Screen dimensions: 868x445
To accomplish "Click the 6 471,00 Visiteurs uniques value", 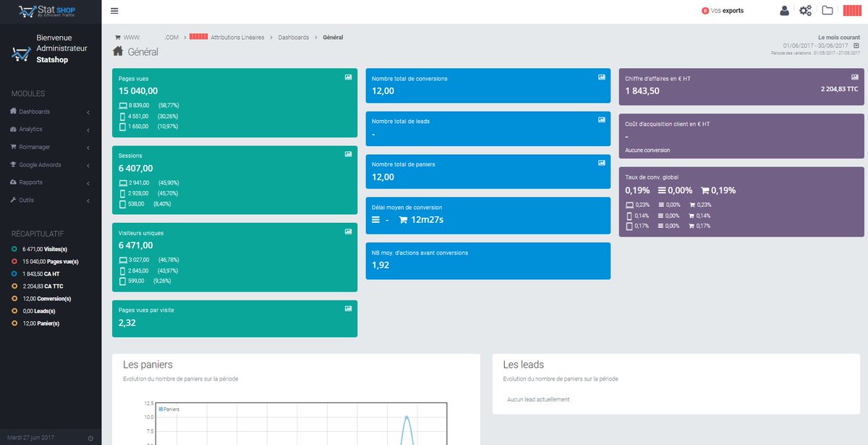I will (x=136, y=245).
